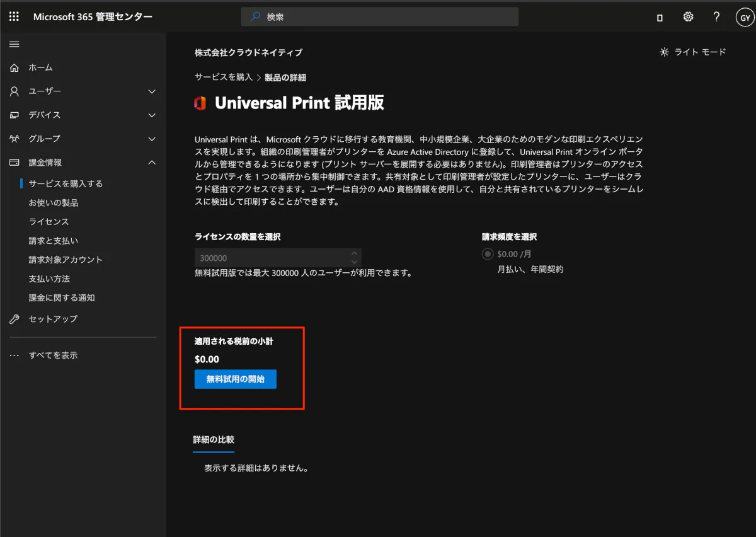Expand the デバイス menu chevron
The image size is (756, 537).
152,115
